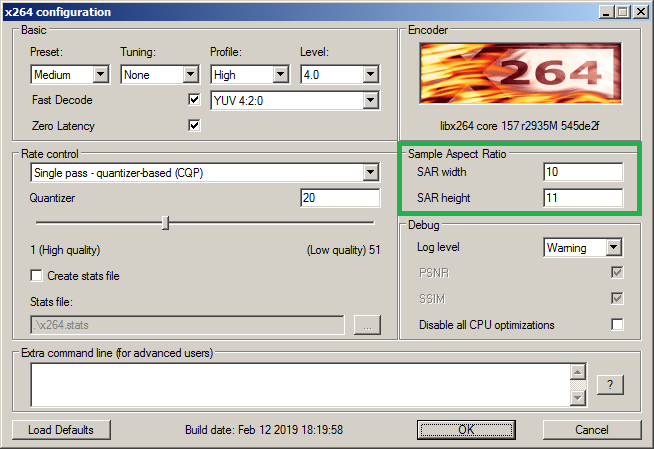Check Disable all CPU optimizations

[x=617, y=324]
